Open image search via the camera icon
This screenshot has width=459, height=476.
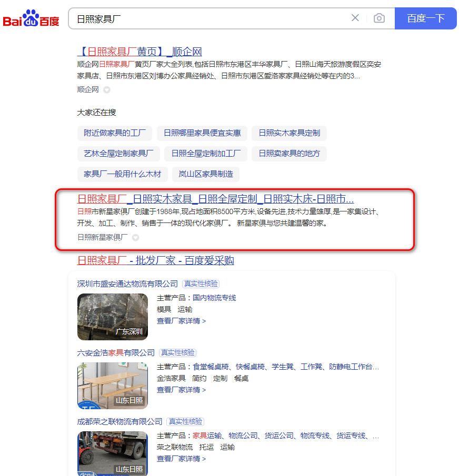[x=379, y=18]
